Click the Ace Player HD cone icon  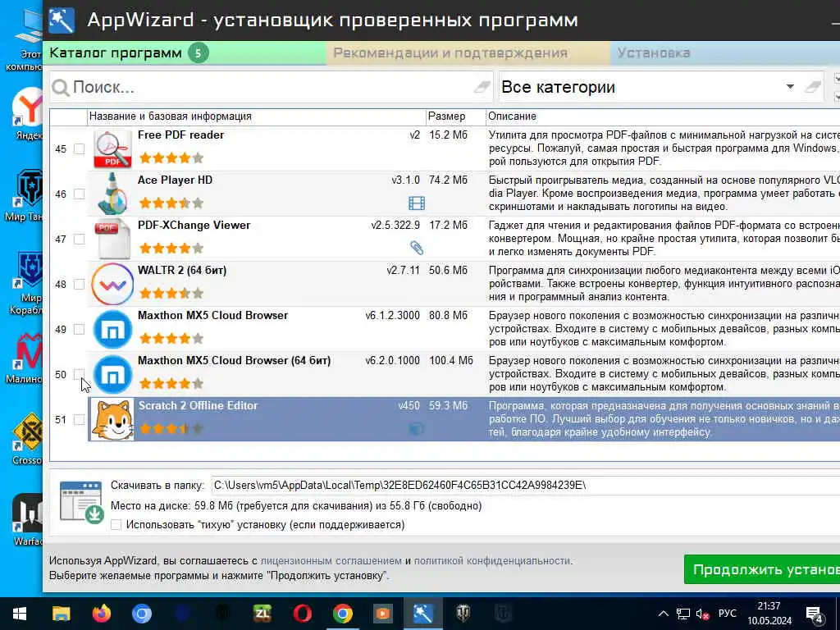[x=112, y=194]
